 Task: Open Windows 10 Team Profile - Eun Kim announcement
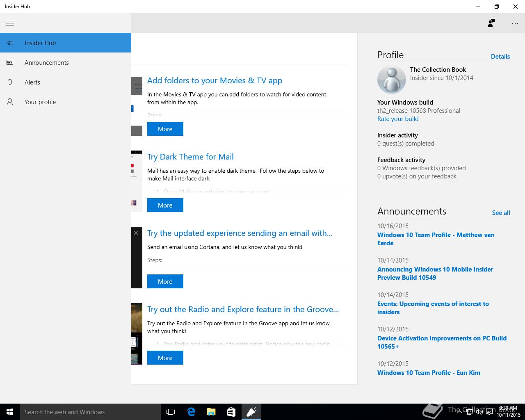tap(429, 373)
